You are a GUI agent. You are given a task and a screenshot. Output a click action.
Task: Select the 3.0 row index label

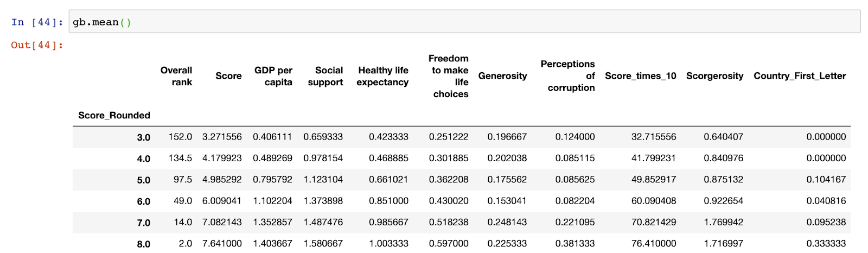click(x=143, y=137)
